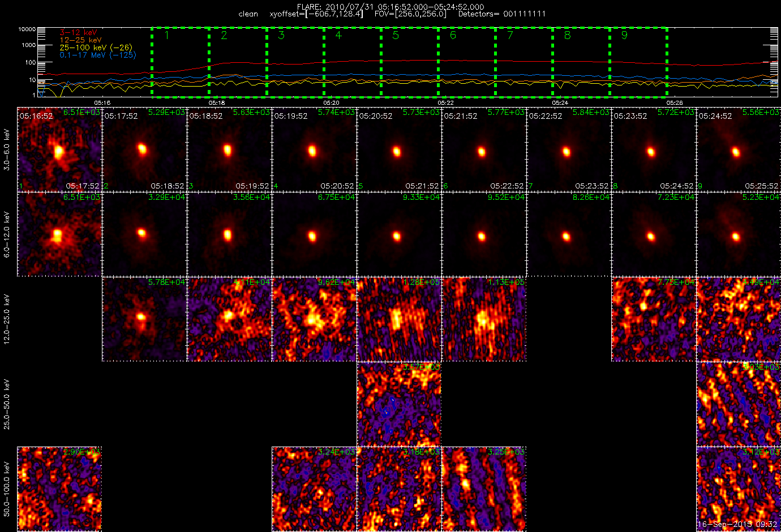Open the 6-12 keV image with peak 3.29E+04
Image resolution: width=781 pixels, height=532 pixels.
pos(144,234)
